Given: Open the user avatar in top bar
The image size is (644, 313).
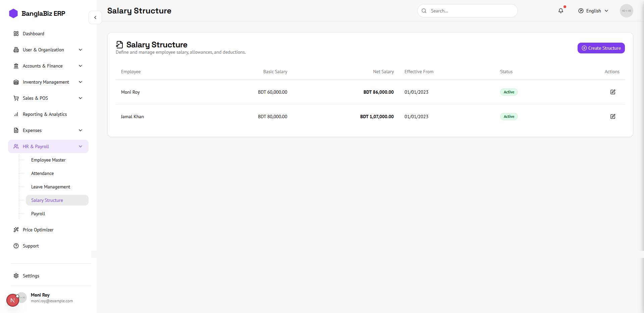Looking at the screenshot, I should coord(626,11).
